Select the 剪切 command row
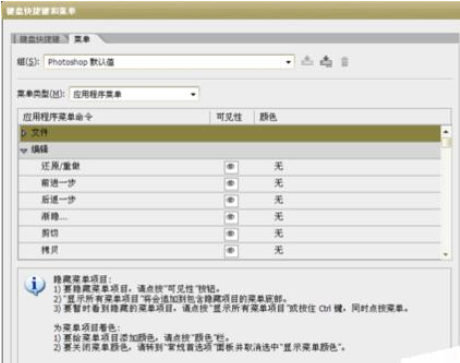This screenshot has width=460, height=363. point(229,234)
